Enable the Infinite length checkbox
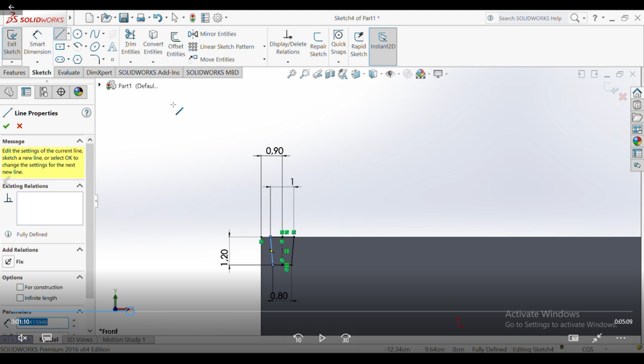Image resolution: width=644 pixels, height=364 pixels. click(x=20, y=298)
